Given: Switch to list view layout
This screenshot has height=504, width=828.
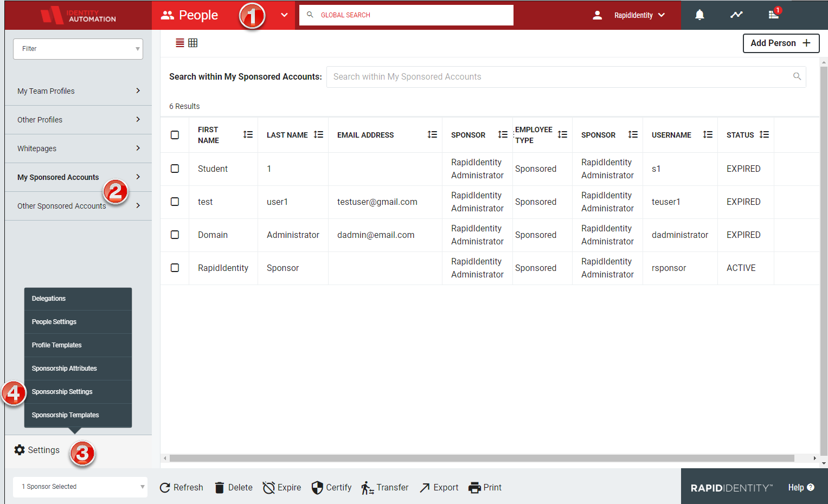Looking at the screenshot, I should [180, 43].
